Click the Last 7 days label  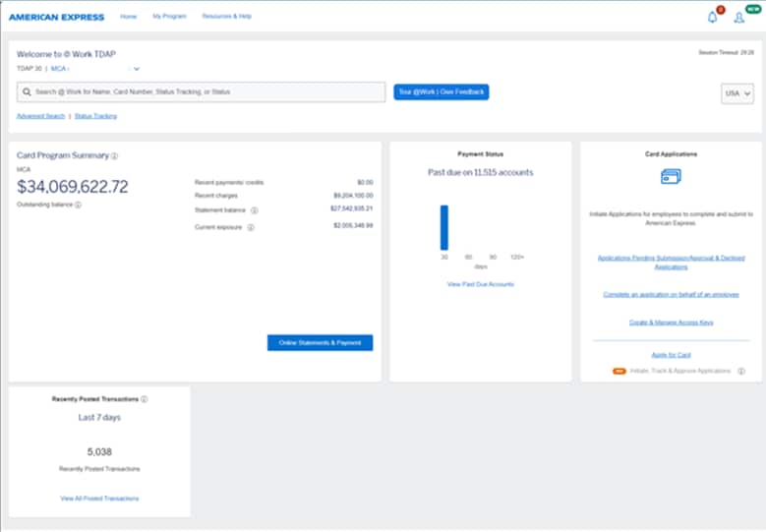(99, 417)
